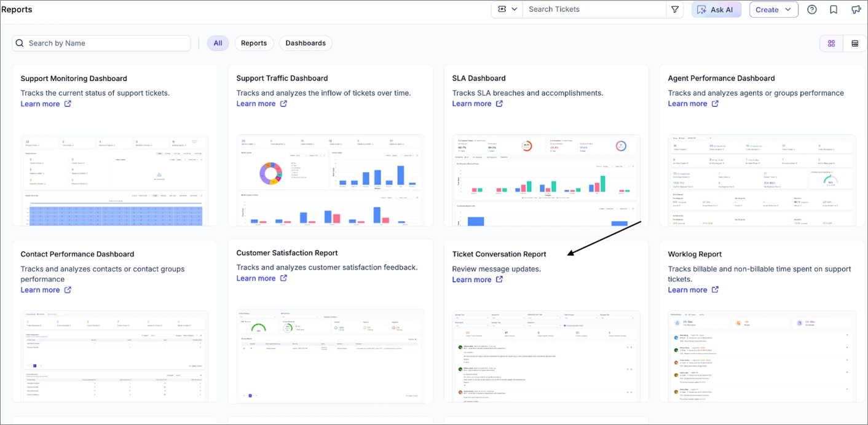
Task: Click the Search Tickets field
Action: 594,10
